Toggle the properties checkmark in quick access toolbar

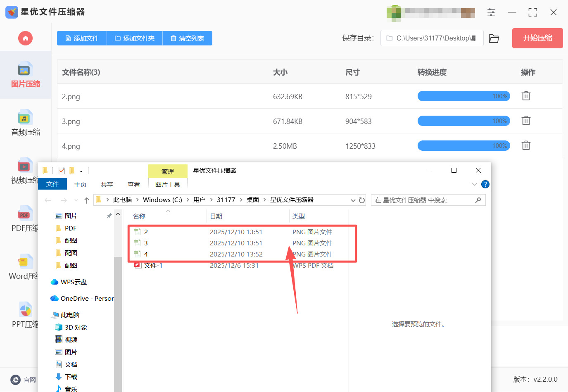coord(62,171)
